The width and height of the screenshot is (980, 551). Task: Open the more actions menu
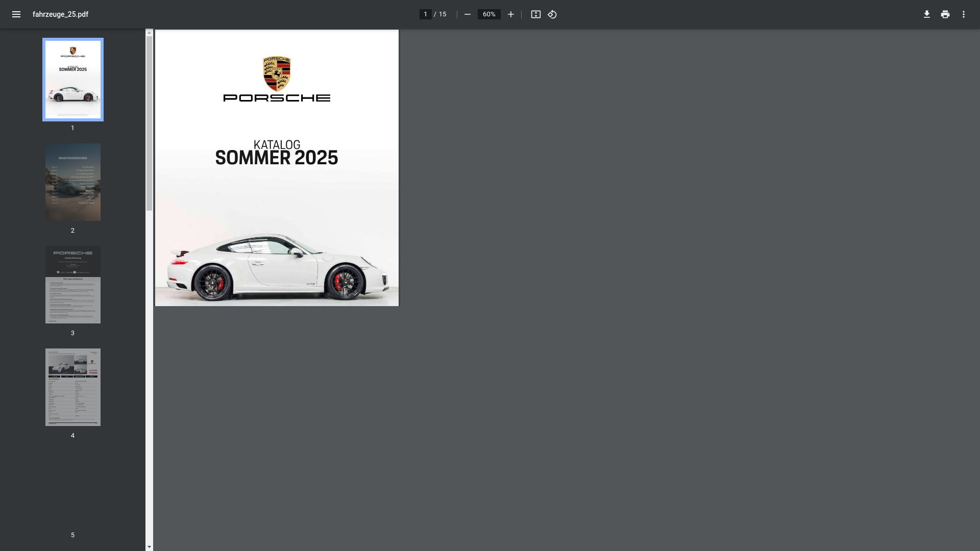click(x=964, y=14)
